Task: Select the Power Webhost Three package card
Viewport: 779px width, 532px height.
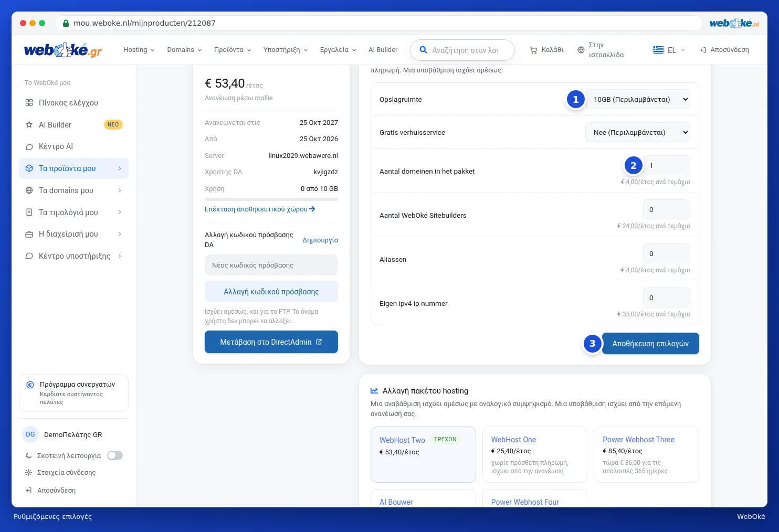Action: (x=646, y=454)
